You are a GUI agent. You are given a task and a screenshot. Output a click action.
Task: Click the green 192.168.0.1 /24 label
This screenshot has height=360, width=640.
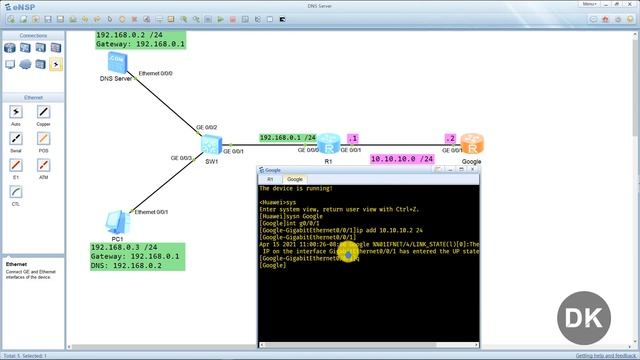click(x=288, y=138)
